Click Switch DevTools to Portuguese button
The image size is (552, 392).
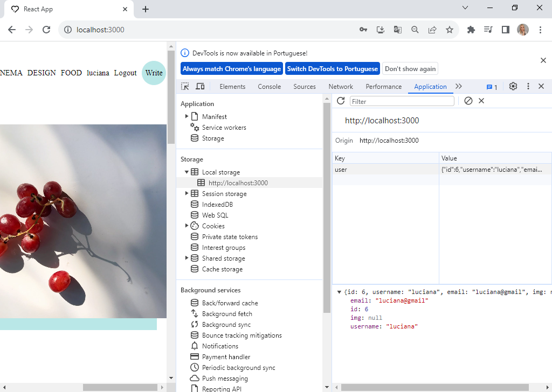[332, 69]
